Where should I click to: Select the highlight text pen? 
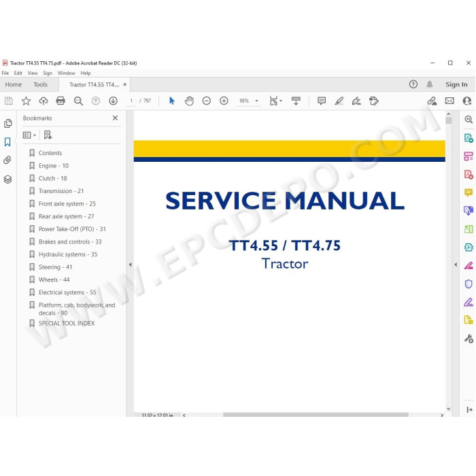pos(339,101)
